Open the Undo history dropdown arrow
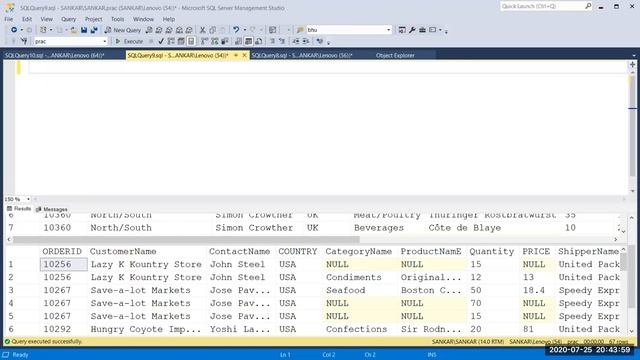Screen dimensions: 640x360 244,30
